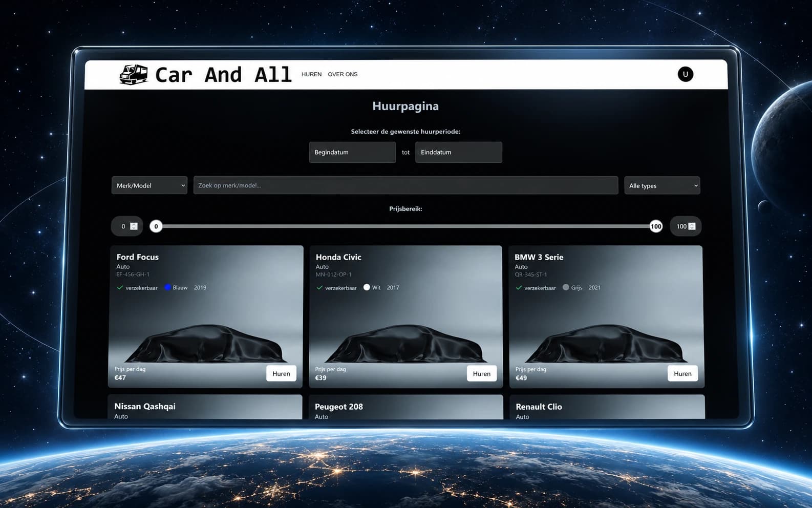Viewport: 812px width, 508px height.
Task: Click the green checkmark on Ford Focus card
Action: pyautogui.click(x=120, y=288)
